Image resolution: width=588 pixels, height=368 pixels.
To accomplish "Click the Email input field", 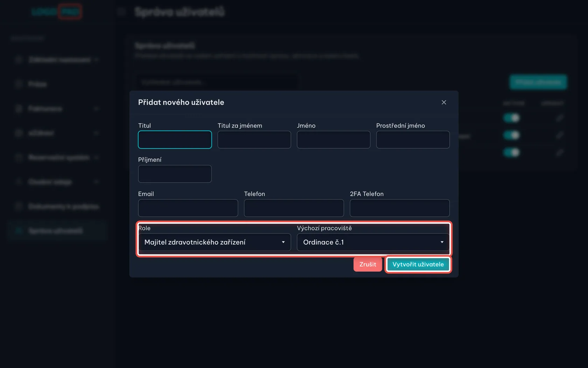I will tap(188, 208).
